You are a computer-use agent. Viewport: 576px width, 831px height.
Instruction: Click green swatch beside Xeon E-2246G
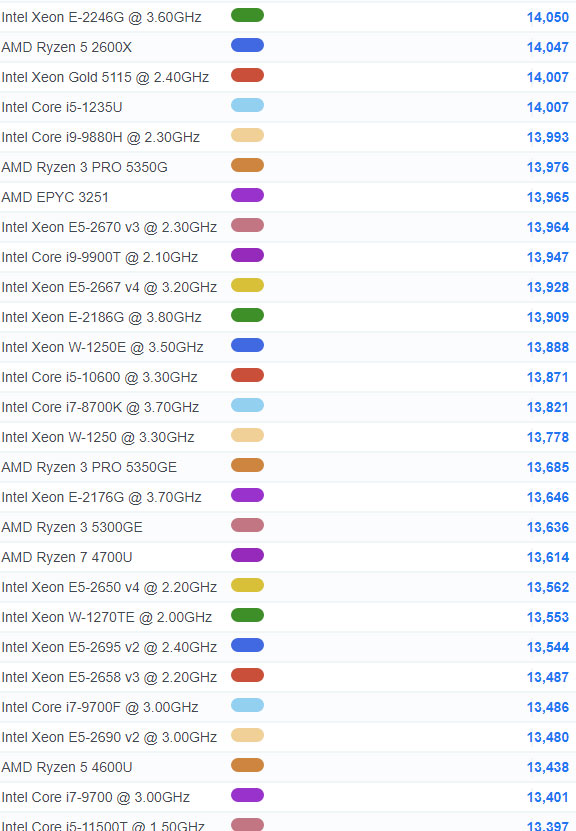click(247, 15)
